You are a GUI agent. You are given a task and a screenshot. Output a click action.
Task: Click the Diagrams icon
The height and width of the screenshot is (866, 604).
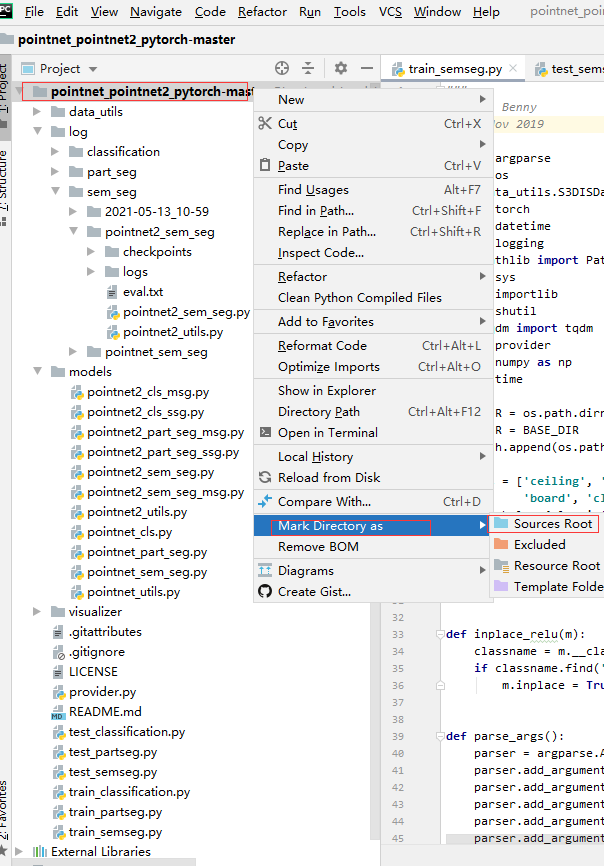(x=265, y=570)
